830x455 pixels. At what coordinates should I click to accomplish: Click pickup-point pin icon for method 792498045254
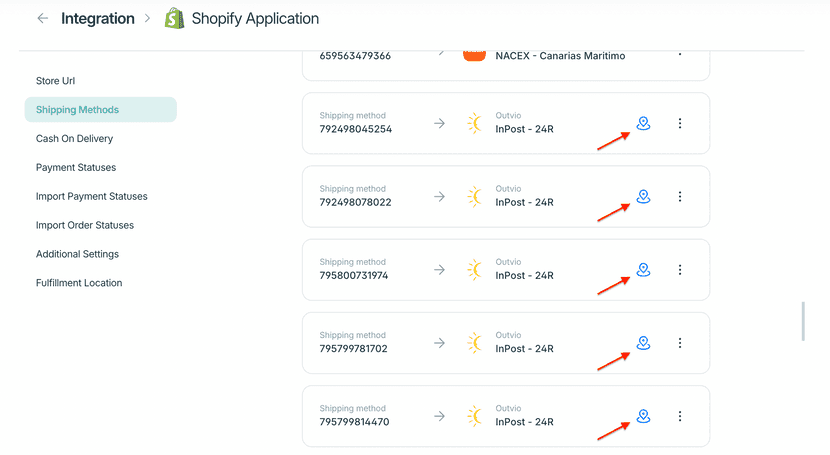(643, 124)
